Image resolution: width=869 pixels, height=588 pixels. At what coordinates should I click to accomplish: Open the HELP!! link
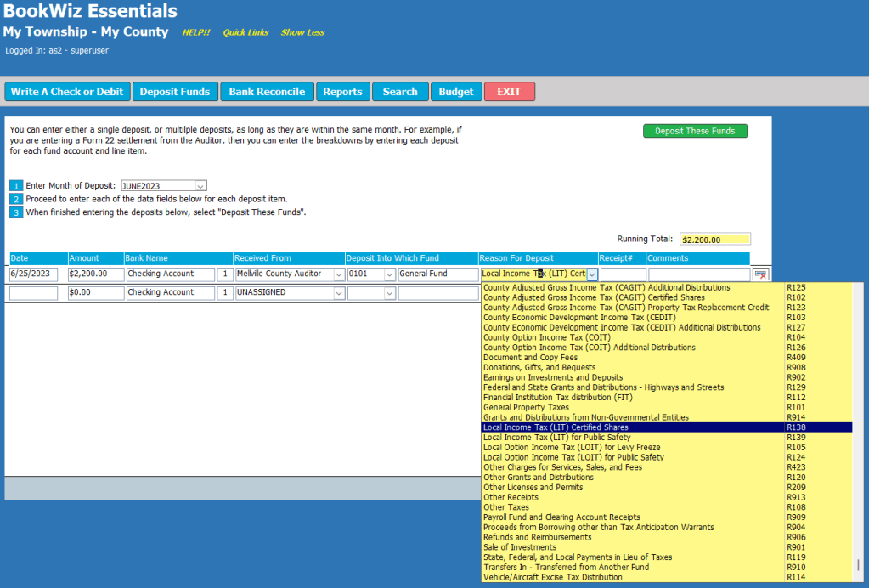pos(195,32)
